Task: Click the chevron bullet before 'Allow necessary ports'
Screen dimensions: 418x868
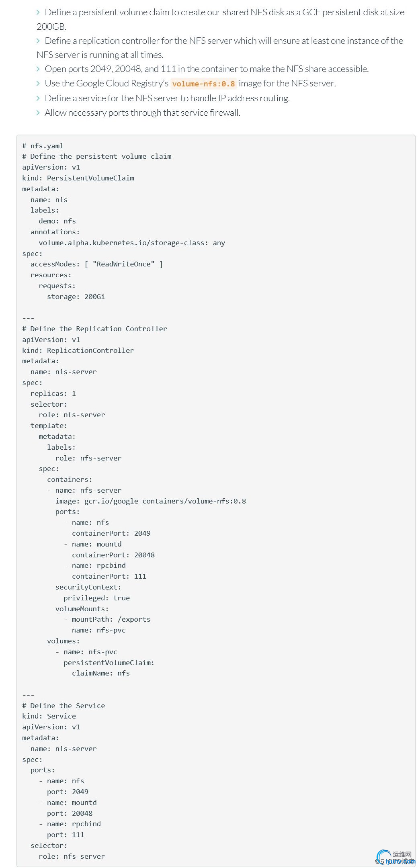Action: pos(38,113)
